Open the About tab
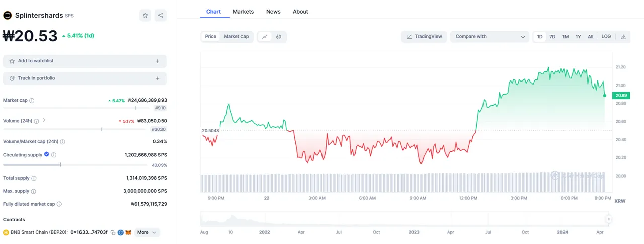 [x=300, y=12]
